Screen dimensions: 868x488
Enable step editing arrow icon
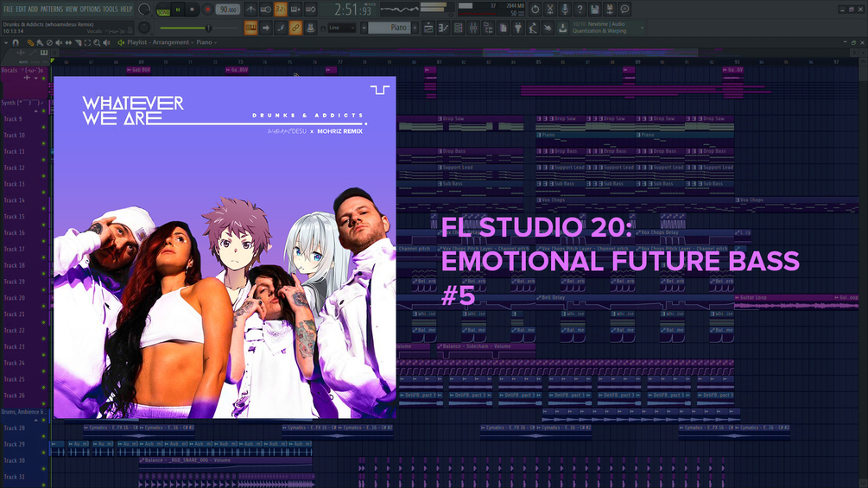[x=266, y=28]
